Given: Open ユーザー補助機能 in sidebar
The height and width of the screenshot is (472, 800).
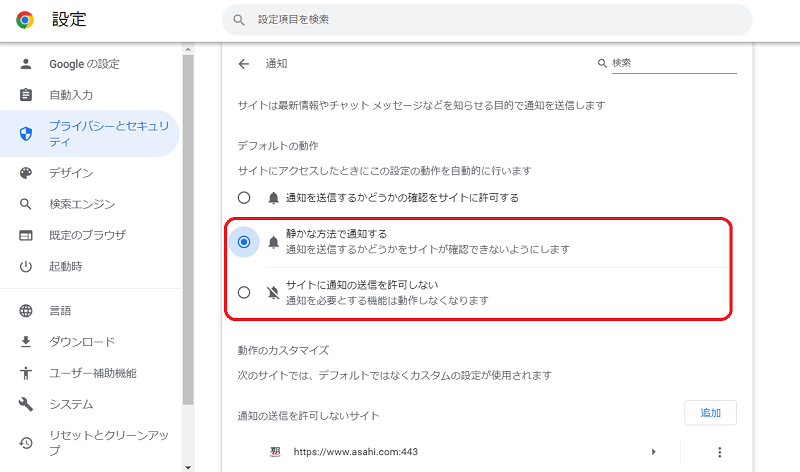Looking at the screenshot, I should [93, 373].
